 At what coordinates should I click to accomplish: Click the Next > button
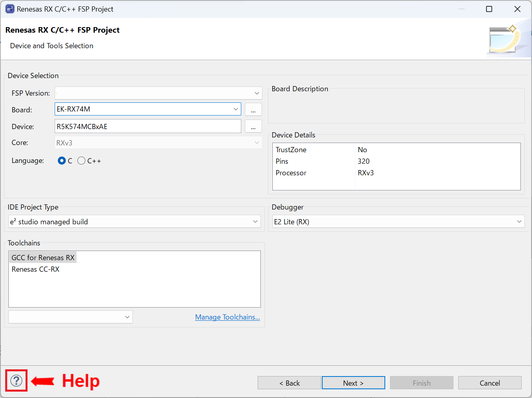[x=353, y=383]
